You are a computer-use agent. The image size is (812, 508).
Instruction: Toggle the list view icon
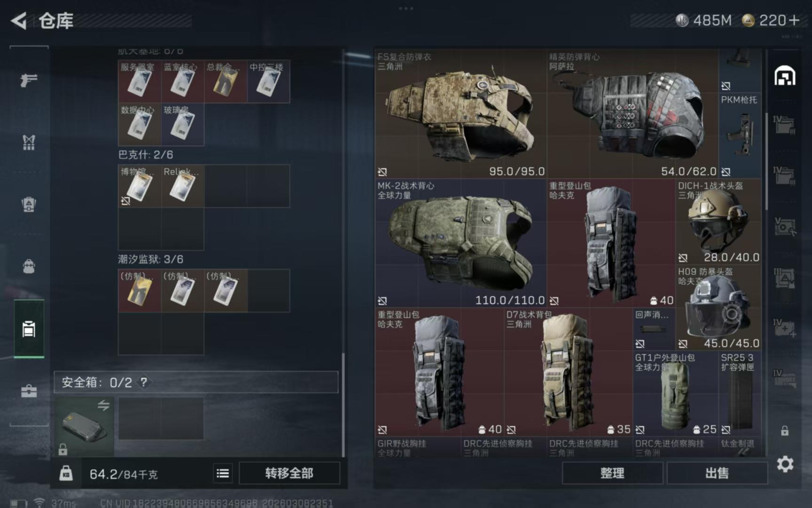tap(223, 473)
